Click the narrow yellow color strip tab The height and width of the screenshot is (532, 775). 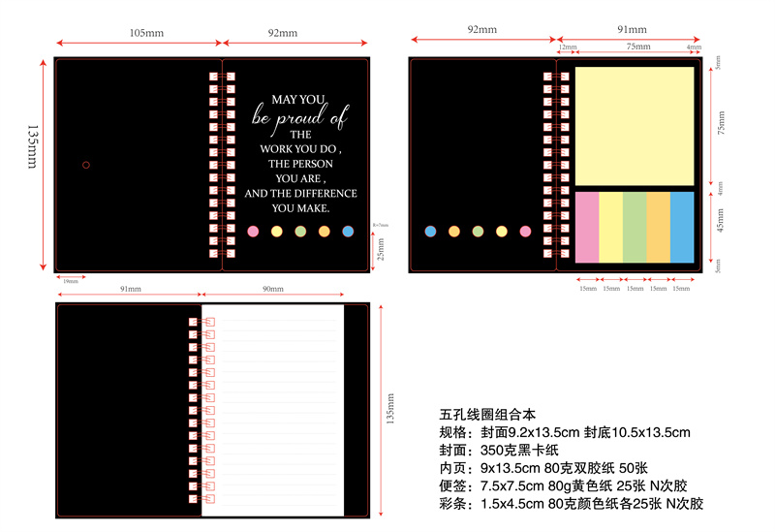610,227
